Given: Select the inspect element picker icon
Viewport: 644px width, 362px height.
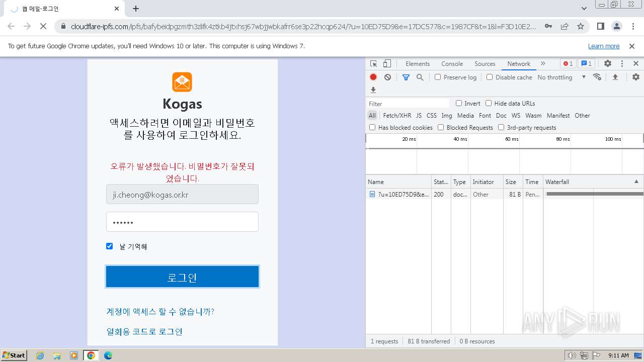Looking at the screenshot, I should [373, 64].
